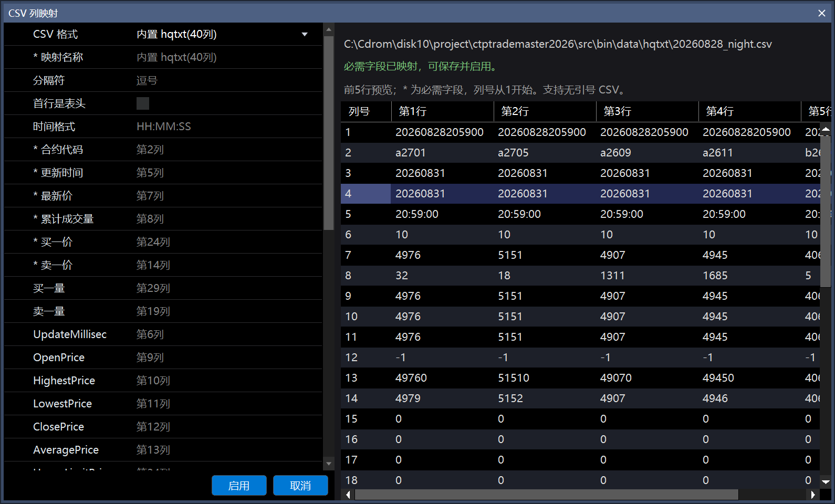Screen dimensions: 835x504
Task: Click the 取消 button
Action: tap(300, 486)
